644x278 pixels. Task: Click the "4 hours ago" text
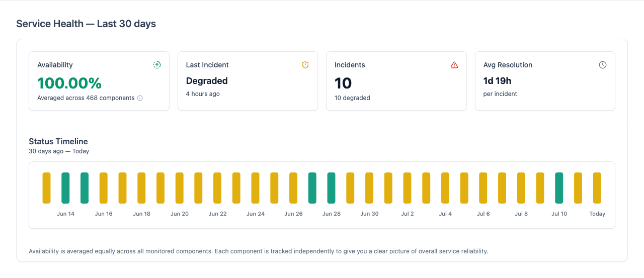pos(203,94)
